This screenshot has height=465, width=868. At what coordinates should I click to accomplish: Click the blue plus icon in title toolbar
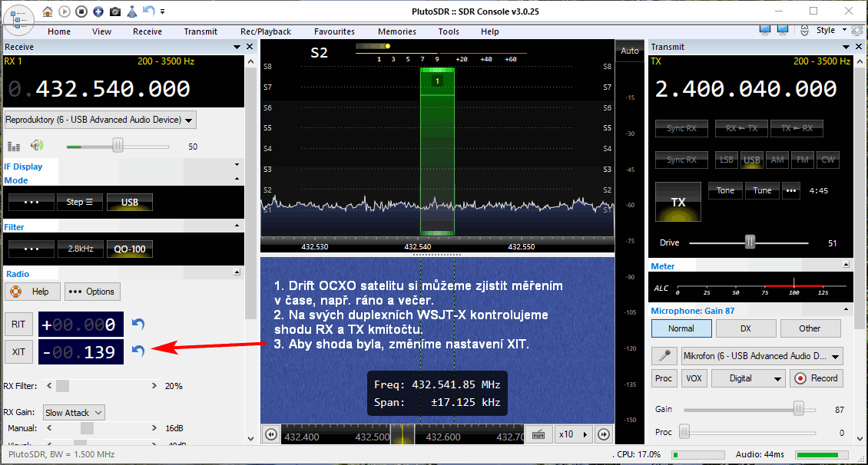pos(98,12)
